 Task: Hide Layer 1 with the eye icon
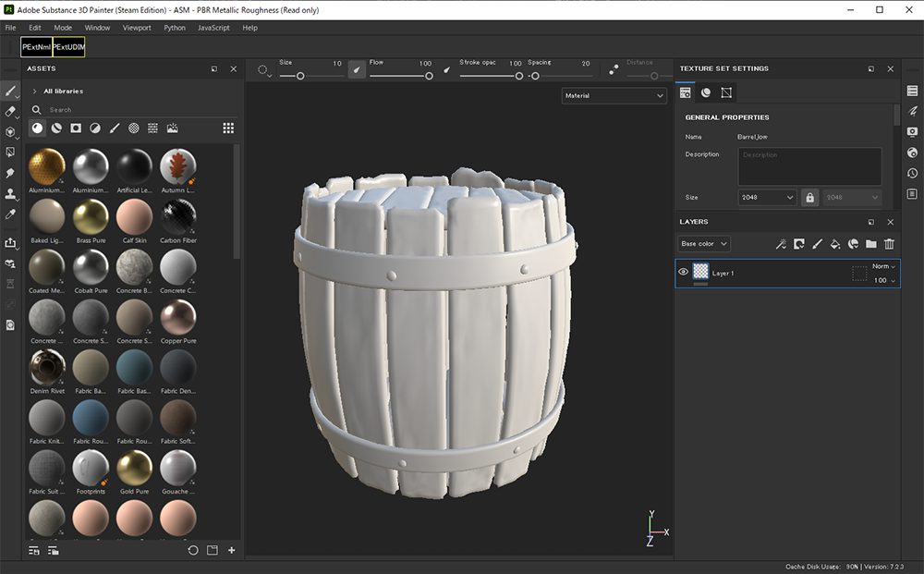click(x=684, y=273)
